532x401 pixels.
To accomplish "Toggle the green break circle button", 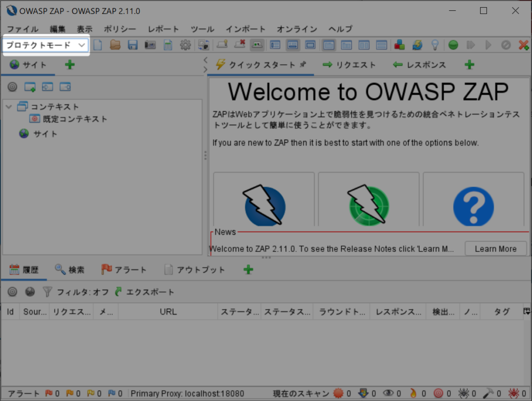I will point(453,45).
